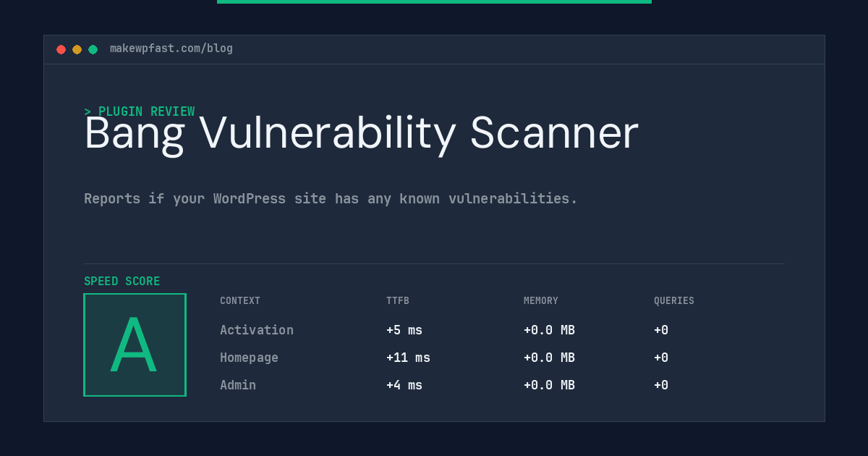Click Activation row queries +0 value
Image resolution: width=868 pixels, height=456 pixels.
point(661,330)
